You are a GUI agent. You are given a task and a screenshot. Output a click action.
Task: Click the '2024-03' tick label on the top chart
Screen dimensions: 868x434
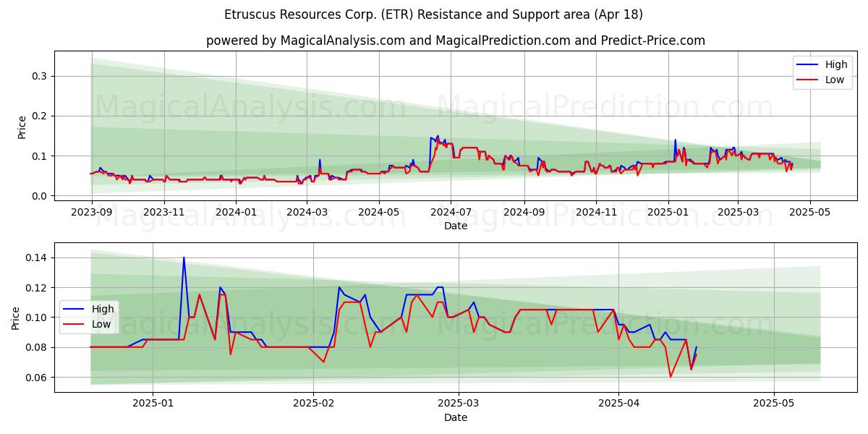click(x=307, y=212)
